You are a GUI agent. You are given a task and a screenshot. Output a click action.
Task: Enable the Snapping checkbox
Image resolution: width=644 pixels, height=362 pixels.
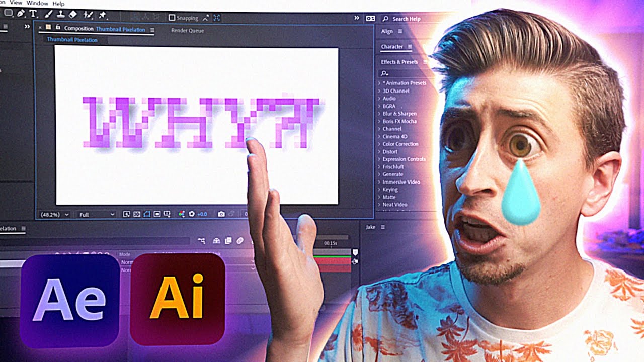coord(172,18)
